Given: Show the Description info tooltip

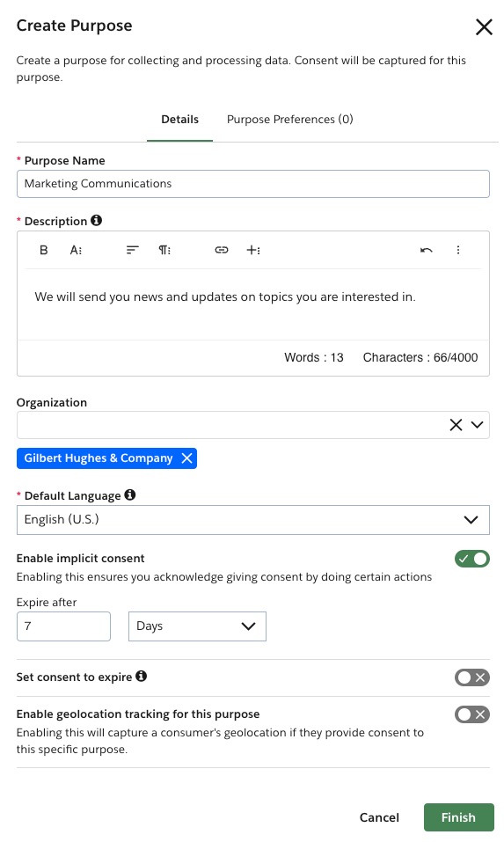Looking at the screenshot, I should pyautogui.click(x=96, y=220).
